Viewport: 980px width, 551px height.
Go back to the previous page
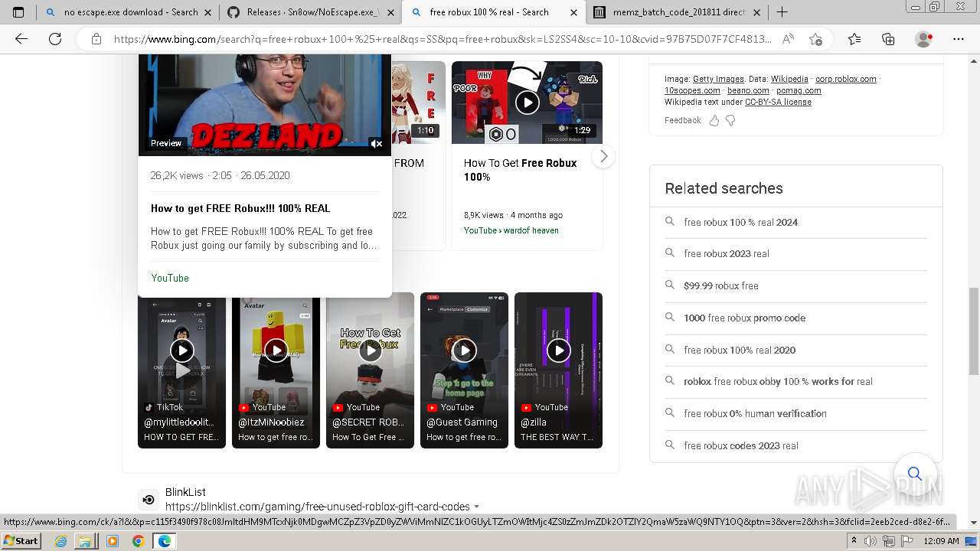tap(21, 39)
